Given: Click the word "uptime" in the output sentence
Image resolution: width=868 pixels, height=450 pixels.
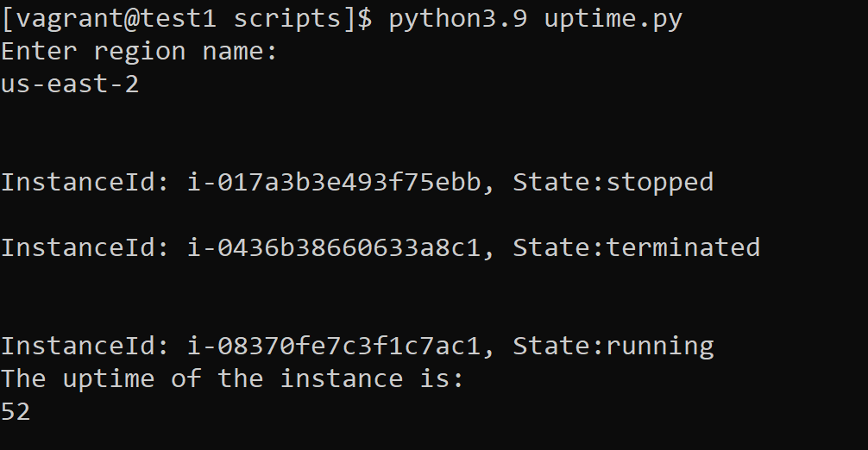Looking at the screenshot, I should (x=109, y=379).
